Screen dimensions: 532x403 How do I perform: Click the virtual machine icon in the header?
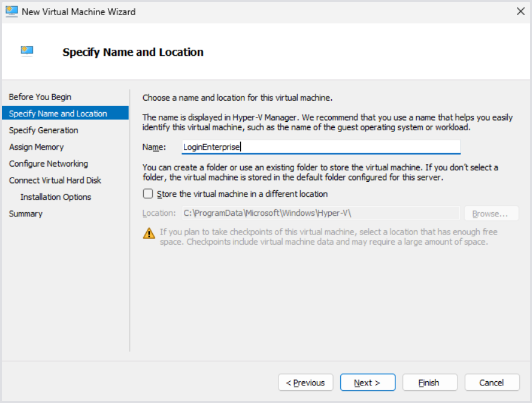pyautogui.click(x=27, y=52)
